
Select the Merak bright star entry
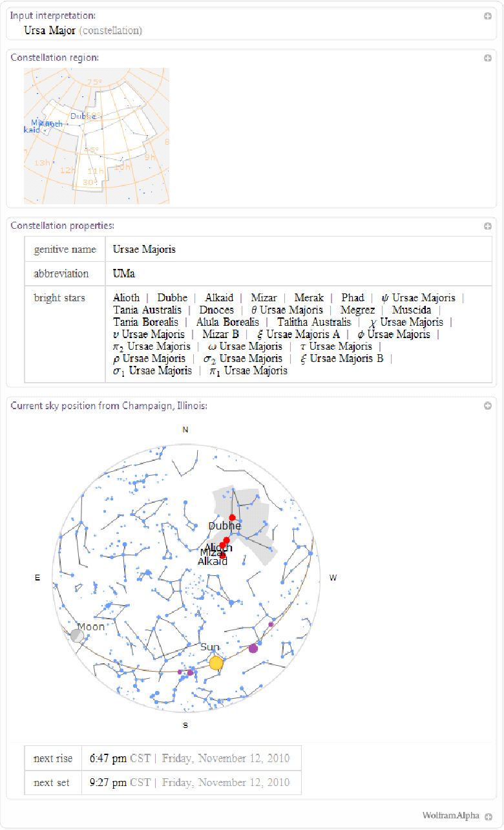[309, 298]
